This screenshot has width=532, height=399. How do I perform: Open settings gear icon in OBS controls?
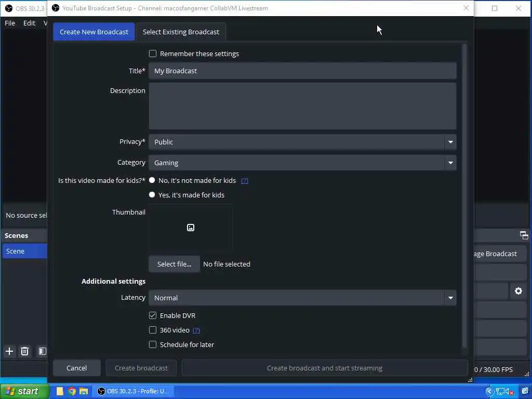pos(518,291)
